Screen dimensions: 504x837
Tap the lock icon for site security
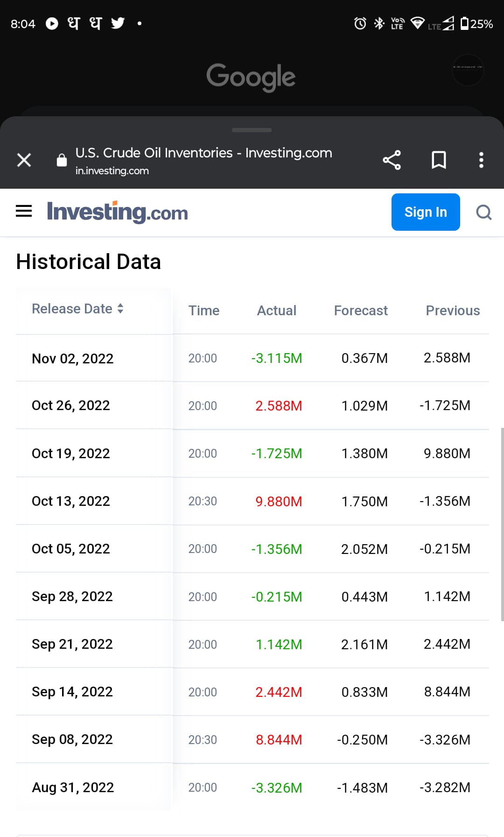(62, 160)
